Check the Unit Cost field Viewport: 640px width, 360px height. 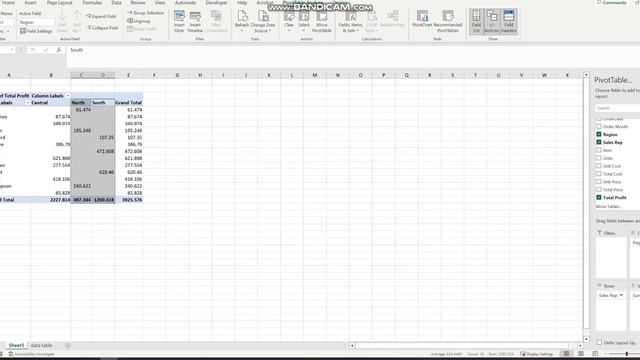599,166
